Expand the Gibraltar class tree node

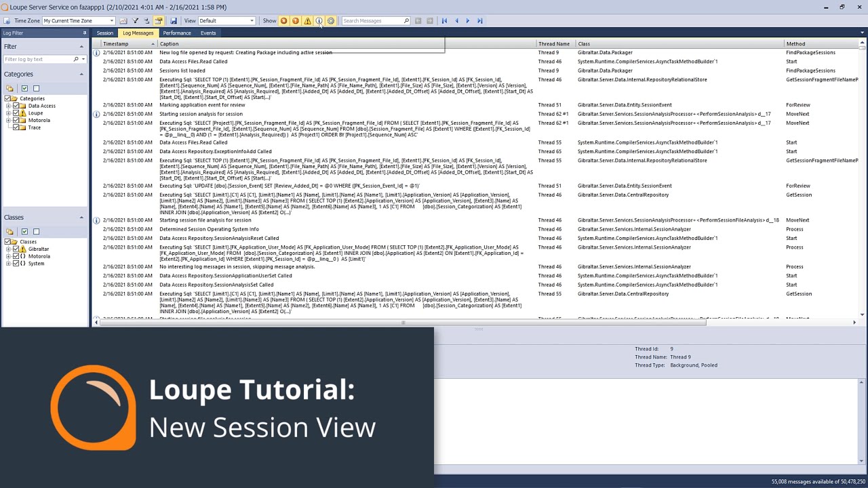tap(8, 249)
